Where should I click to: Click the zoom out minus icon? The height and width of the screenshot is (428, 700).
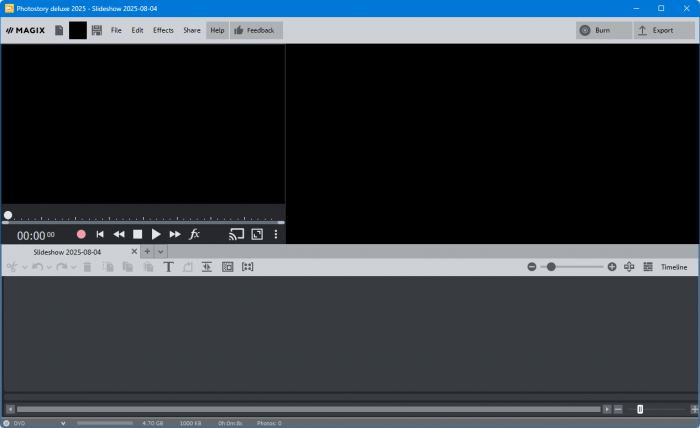[x=532, y=267]
